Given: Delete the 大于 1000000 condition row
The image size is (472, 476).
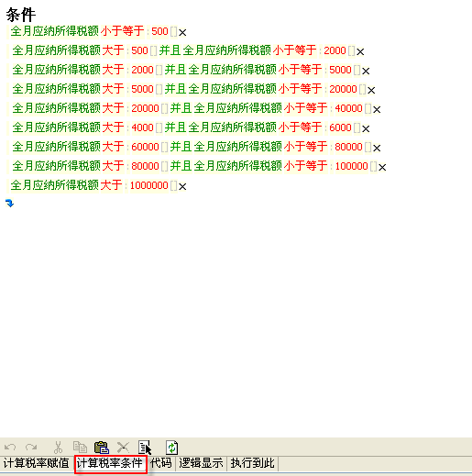Looking at the screenshot, I should click(x=182, y=186).
